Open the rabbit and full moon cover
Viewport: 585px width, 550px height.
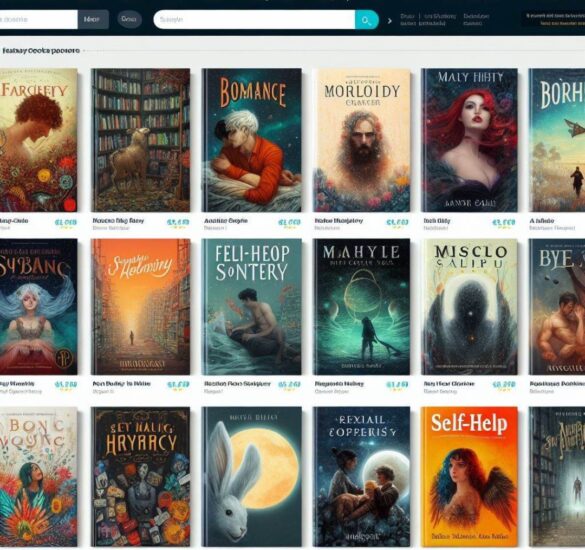point(251,477)
